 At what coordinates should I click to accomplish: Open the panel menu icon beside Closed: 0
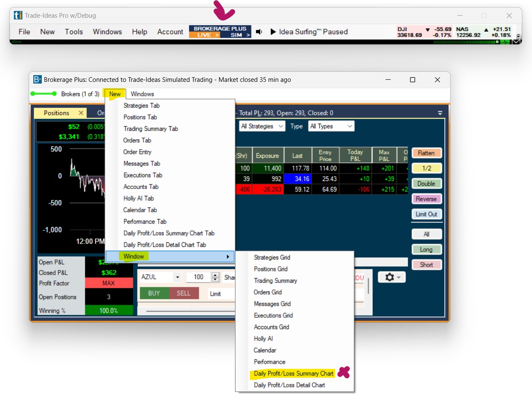click(x=440, y=113)
